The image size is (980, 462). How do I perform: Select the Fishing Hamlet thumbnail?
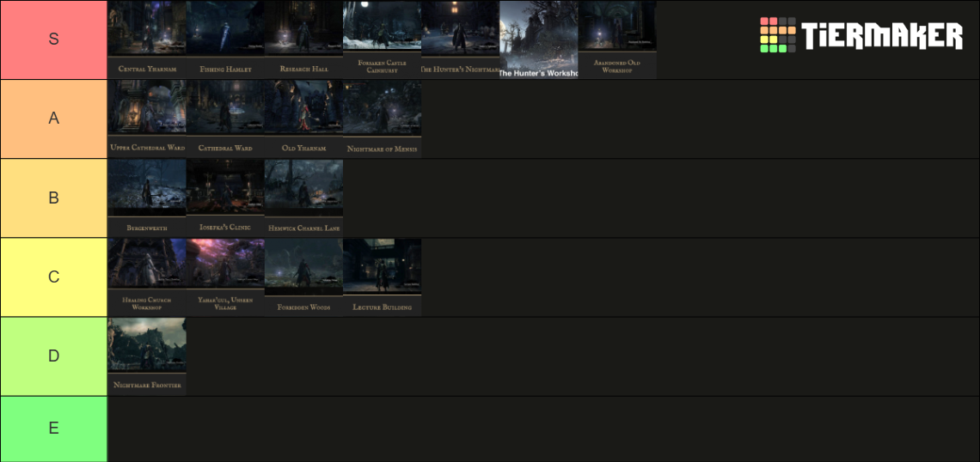click(x=225, y=40)
